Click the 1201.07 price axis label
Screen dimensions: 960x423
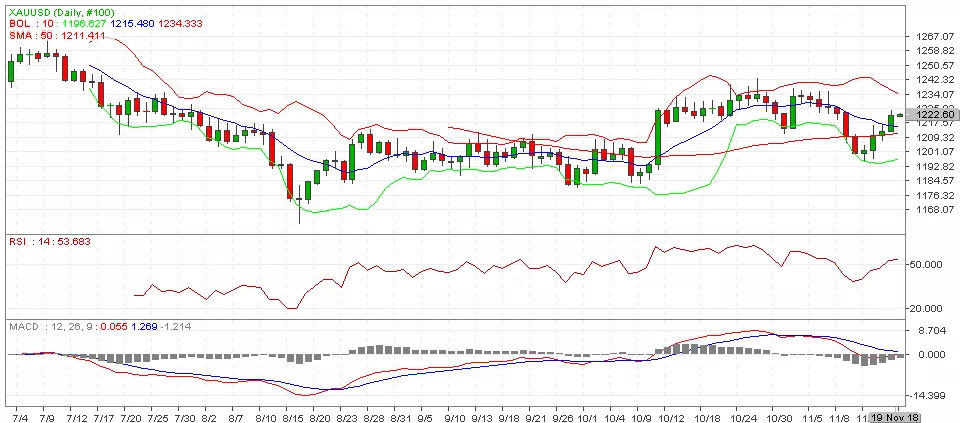click(932, 151)
